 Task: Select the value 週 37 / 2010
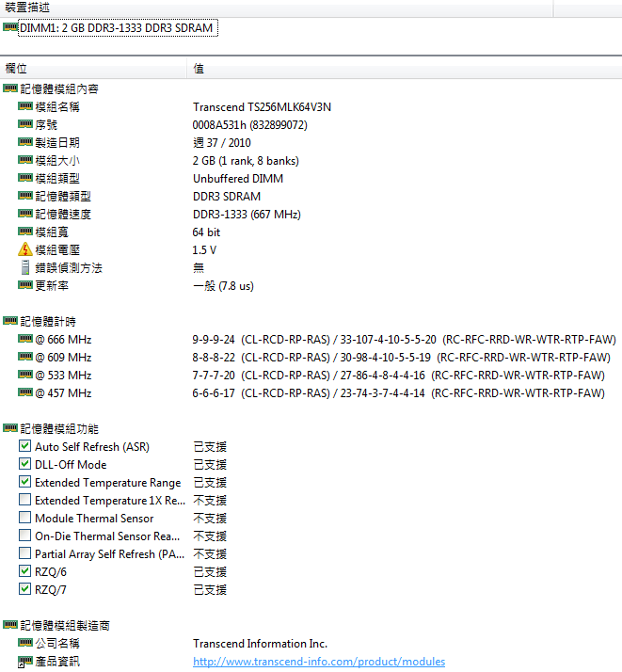pyautogui.click(x=222, y=143)
